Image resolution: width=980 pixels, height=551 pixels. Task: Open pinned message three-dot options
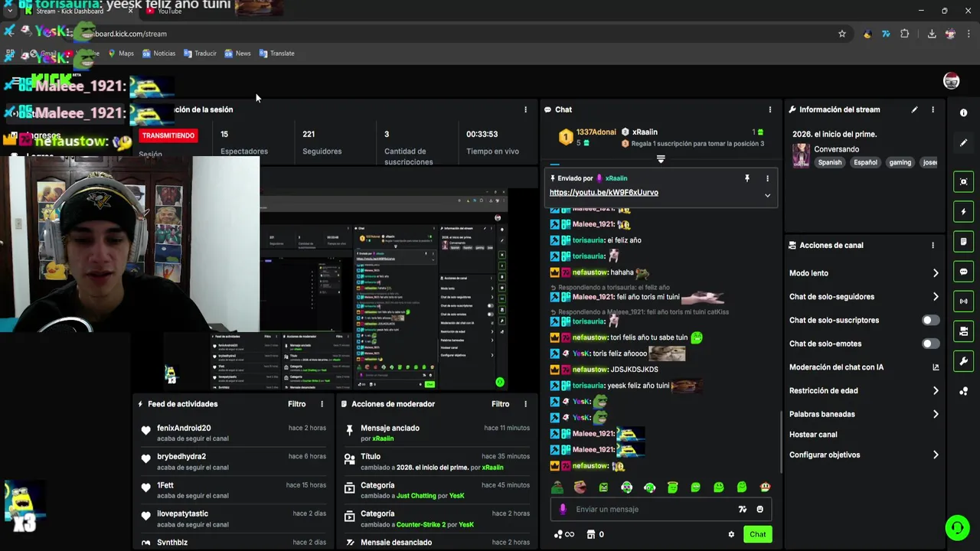(767, 178)
